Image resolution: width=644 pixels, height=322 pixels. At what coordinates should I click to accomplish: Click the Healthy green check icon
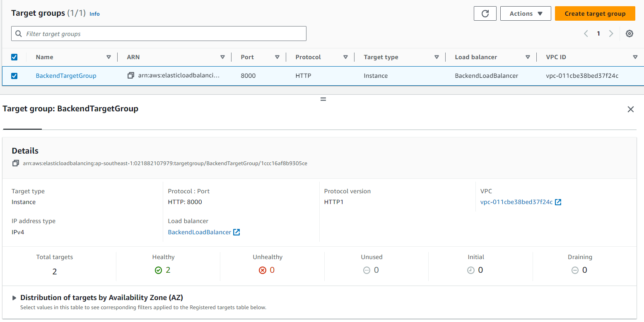(x=158, y=270)
